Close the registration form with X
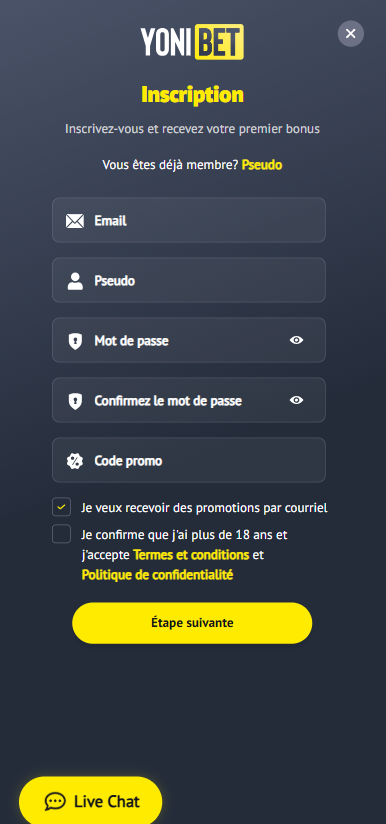Screen dimensions: 386x824 [351, 34]
